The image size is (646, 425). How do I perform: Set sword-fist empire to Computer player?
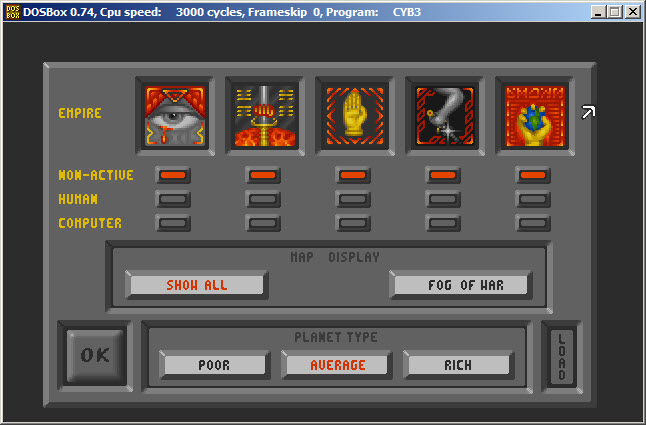263,223
